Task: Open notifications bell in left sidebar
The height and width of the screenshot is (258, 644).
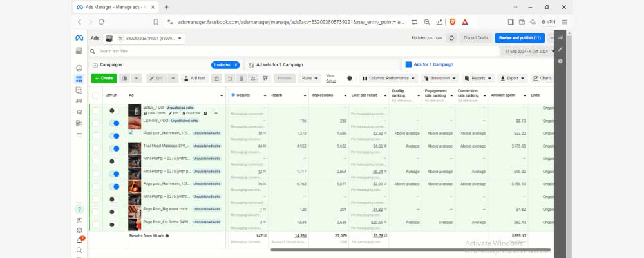Action: point(79,240)
